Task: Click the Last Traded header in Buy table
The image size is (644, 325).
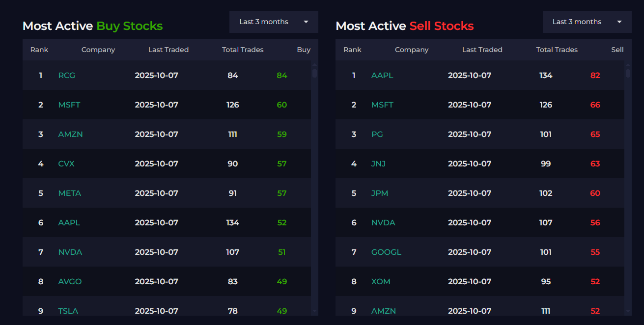Action: click(168, 50)
